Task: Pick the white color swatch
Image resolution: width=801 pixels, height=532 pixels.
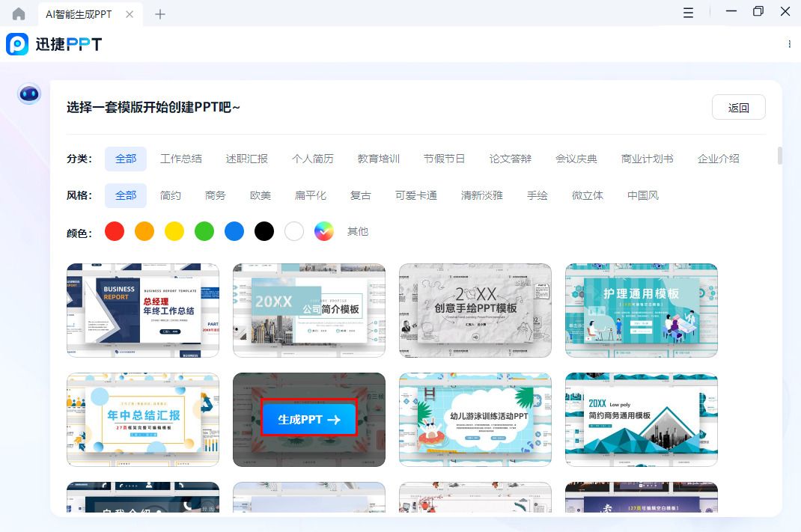Action: (294, 231)
